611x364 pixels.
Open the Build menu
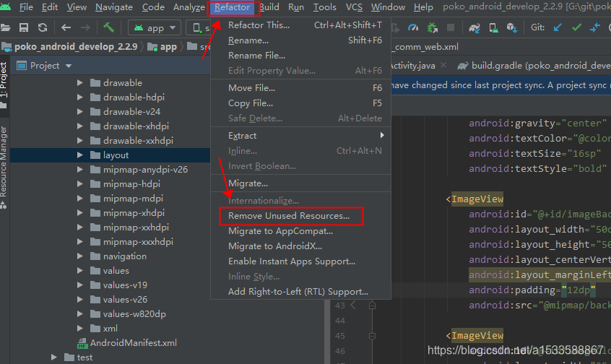click(269, 7)
